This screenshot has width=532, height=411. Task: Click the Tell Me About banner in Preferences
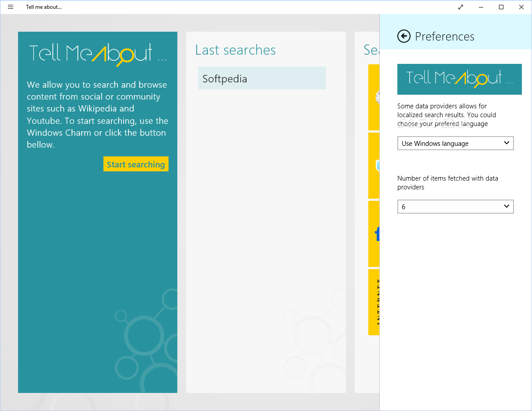[459, 79]
